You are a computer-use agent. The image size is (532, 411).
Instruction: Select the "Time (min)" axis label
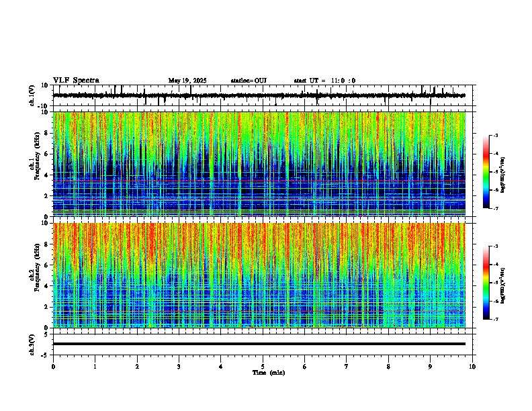click(x=269, y=373)
